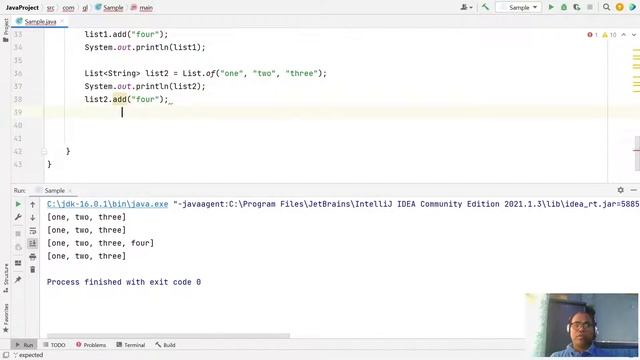The image size is (640, 360).
Task: Toggle soft-wrap in console output
Action: (33, 231)
